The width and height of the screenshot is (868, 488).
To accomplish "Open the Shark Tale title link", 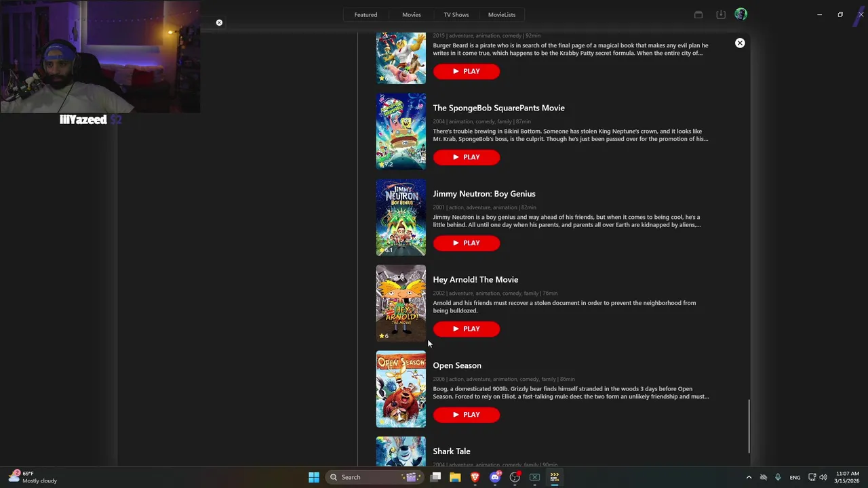I will coord(452,451).
